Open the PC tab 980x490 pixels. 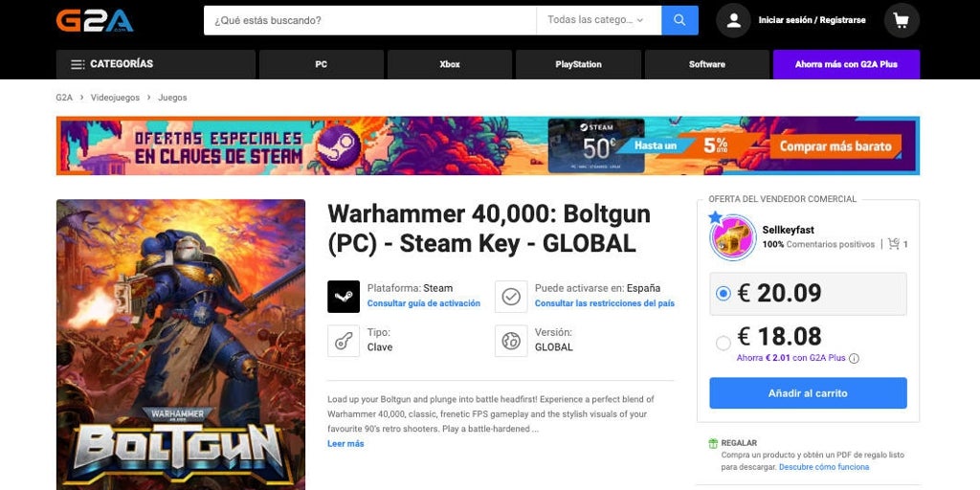pyautogui.click(x=322, y=64)
